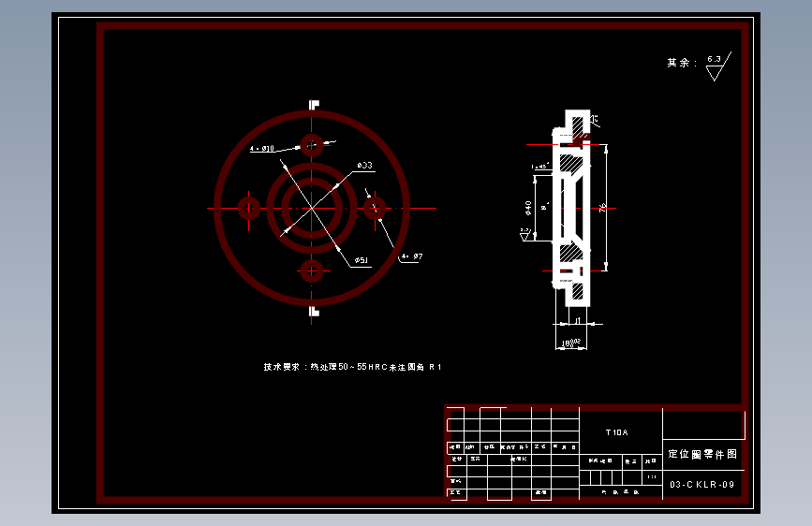
Task: Click the '11' width dimension text
Action: (578, 321)
